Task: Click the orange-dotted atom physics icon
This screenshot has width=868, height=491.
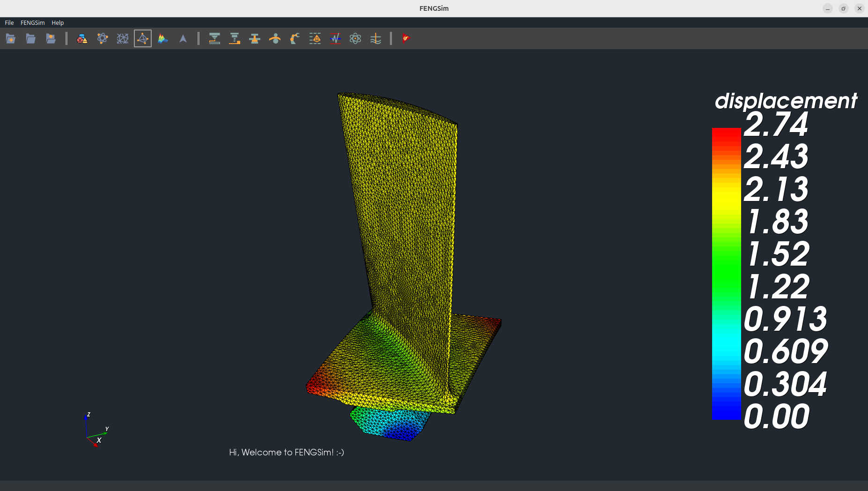Action: pyautogui.click(x=103, y=38)
